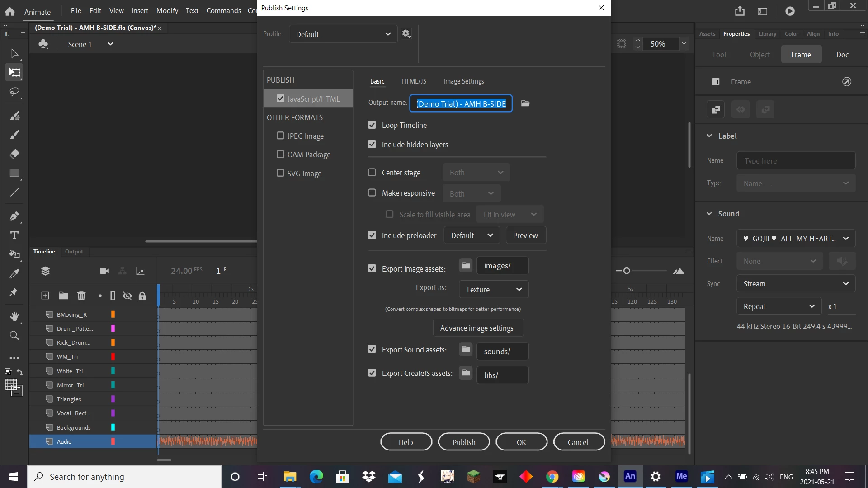Check the JPEG Image format
Screen dimensions: 868x488
[280, 136]
